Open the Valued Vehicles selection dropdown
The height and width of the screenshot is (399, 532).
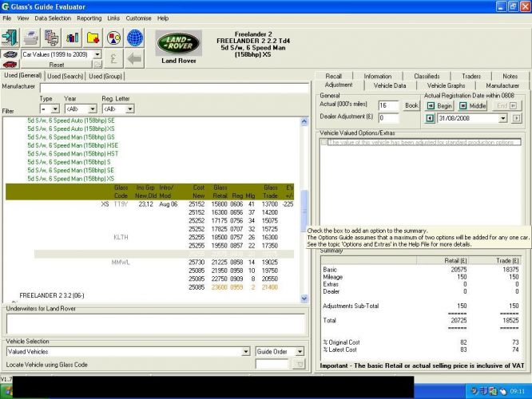pyautogui.click(x=246, y=352)
